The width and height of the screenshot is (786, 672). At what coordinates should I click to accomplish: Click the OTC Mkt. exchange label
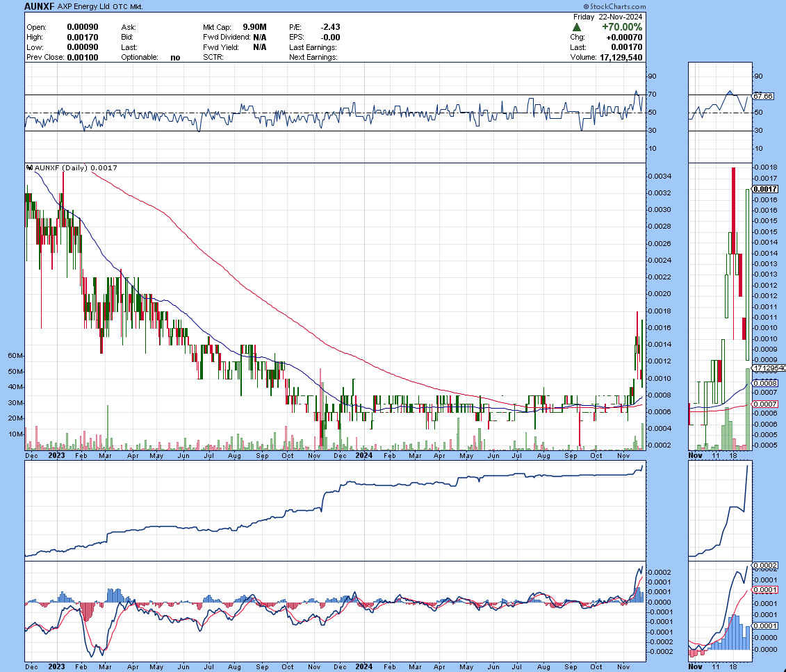[x=128, y=6]
